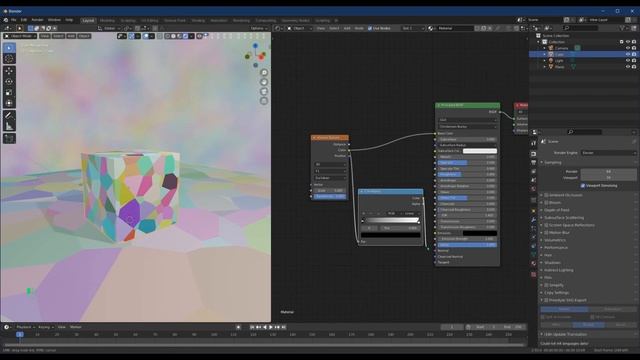The height and width of the screenshot is (360, 640).
Task: Open the Output properties tab icon
Action: point(533,163)
